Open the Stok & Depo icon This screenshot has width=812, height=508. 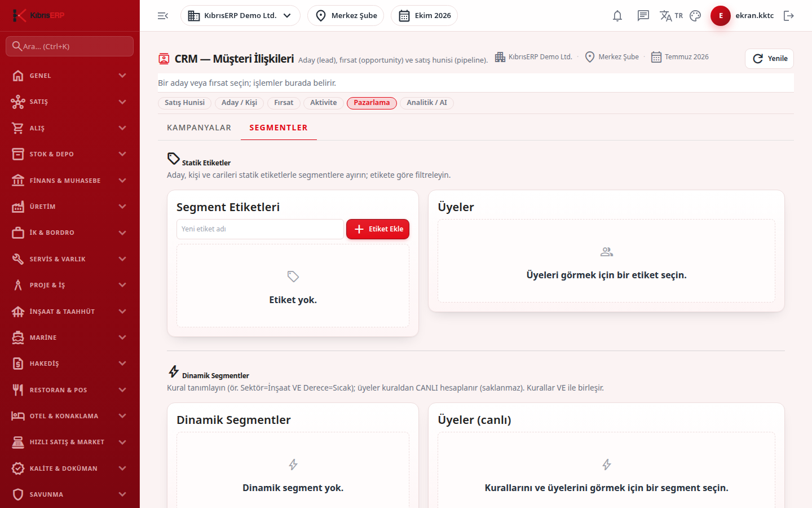pyautogui.click(x=18, y=154)
